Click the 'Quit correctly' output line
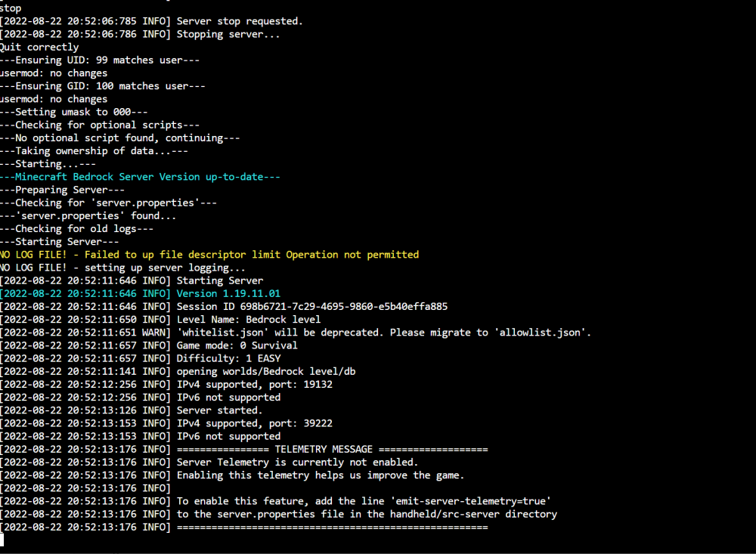The image size is (756, 554). pyautogui.click(x=39, y=48)
